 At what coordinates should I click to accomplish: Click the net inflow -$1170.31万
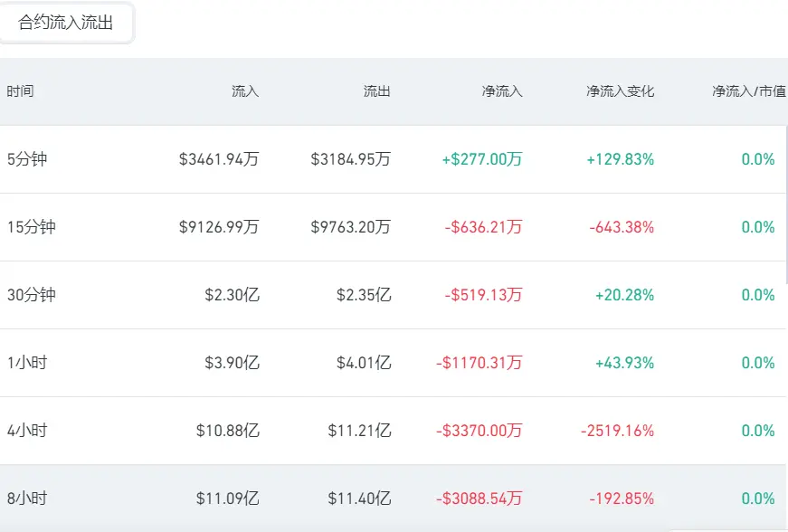tap(479, 363)
